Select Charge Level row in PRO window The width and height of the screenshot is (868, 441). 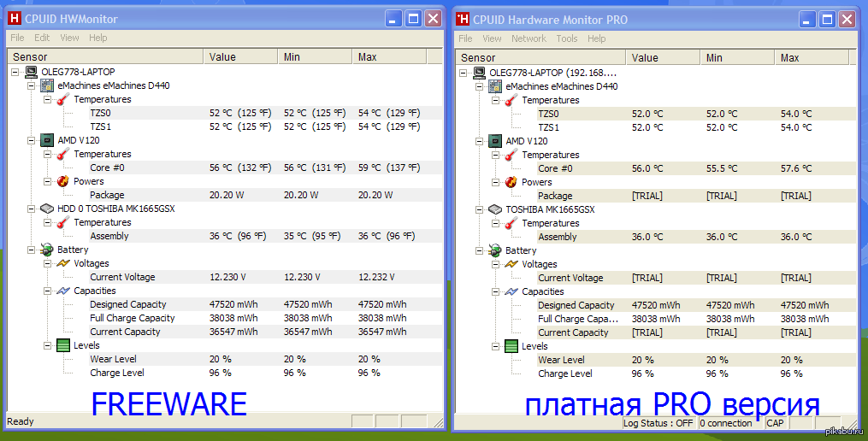tap(696, 373)
